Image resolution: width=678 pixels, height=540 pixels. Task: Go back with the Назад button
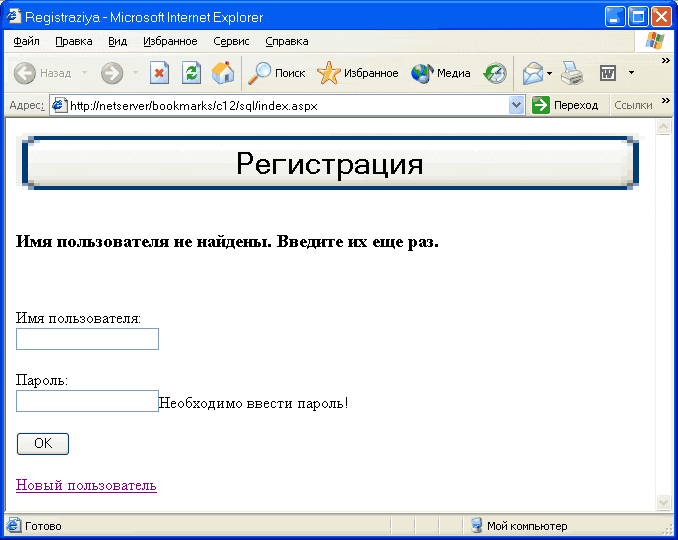coord(42,73)
